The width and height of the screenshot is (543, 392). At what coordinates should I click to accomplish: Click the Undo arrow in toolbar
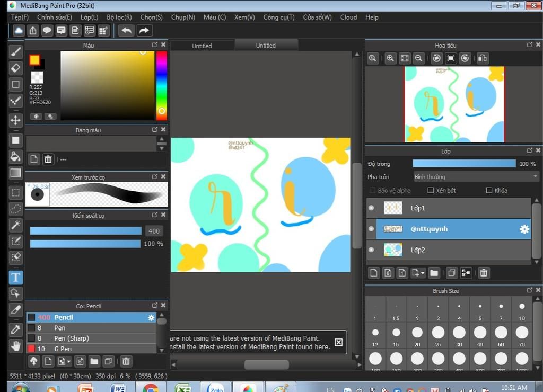126,30
